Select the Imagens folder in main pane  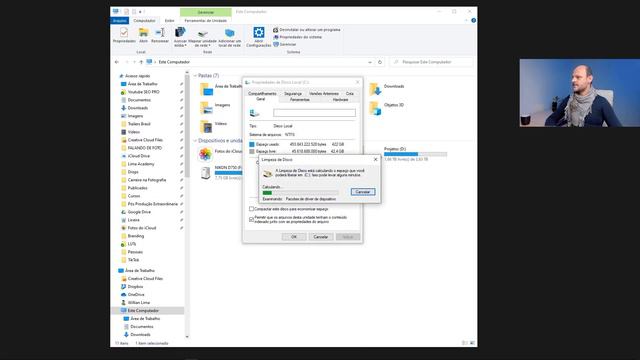[215, 107]
